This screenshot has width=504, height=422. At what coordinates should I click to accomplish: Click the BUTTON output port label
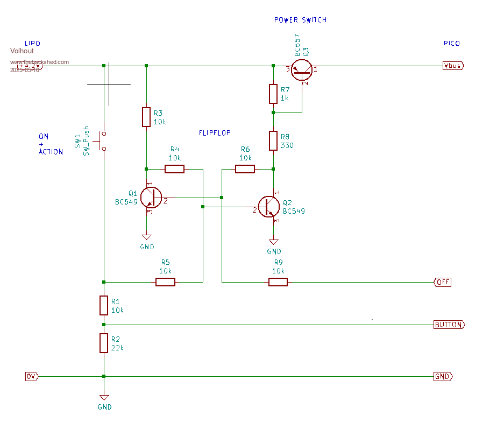point(449,325)
